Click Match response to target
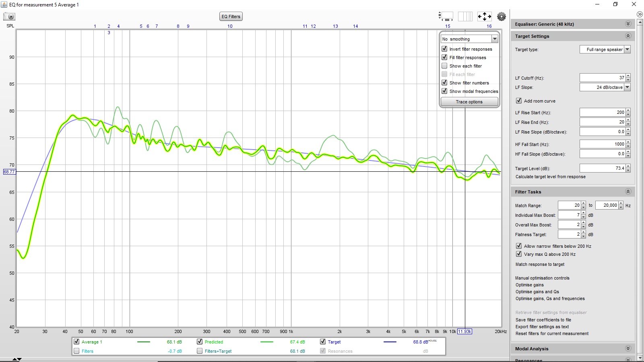Image resolution: width=644 pixels, height=362 pixels. click(x=540, y=264)
